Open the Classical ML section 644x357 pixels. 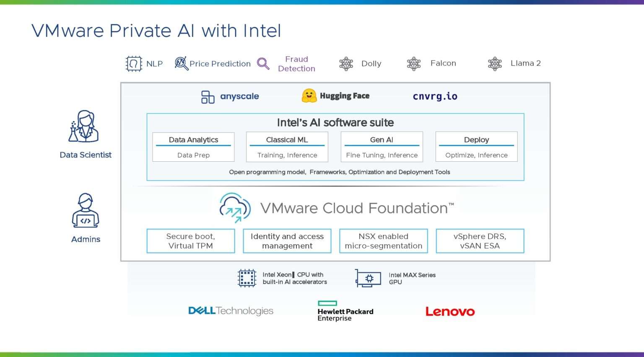[x=287, y=140]
